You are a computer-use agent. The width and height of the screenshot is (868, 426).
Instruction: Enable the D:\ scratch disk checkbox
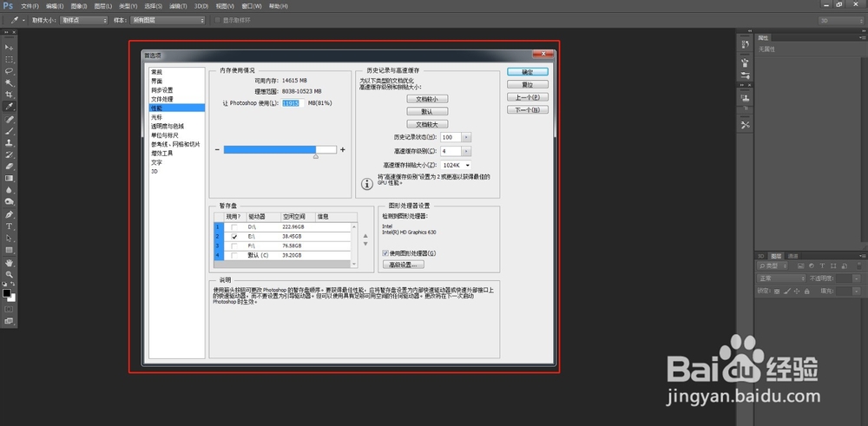click(x=234, y=226)
